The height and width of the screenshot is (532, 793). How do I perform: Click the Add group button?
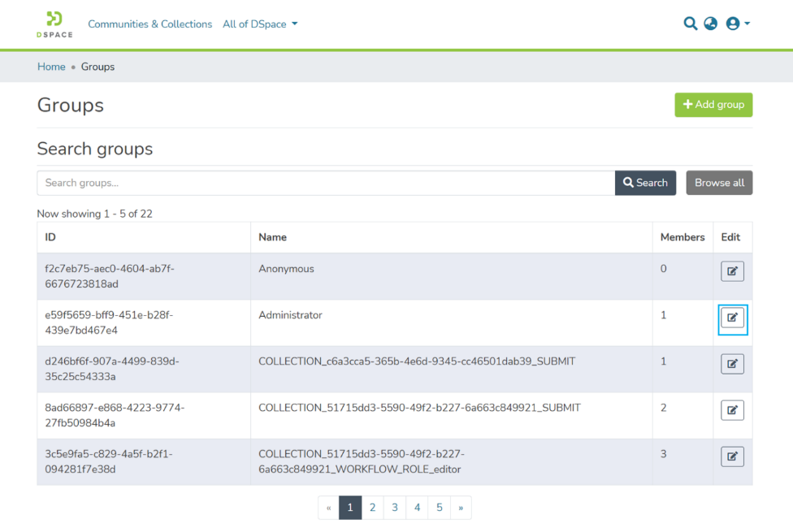coord(713,105)
